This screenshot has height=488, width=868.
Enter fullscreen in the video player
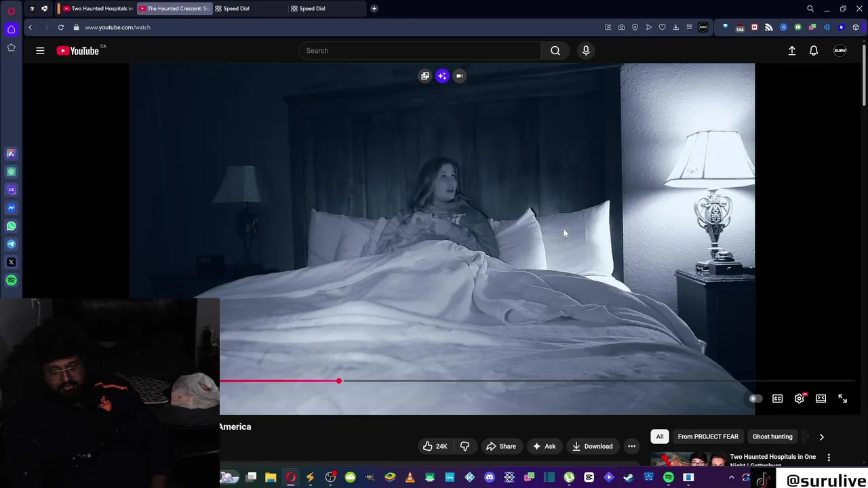[x=842, y=399]
